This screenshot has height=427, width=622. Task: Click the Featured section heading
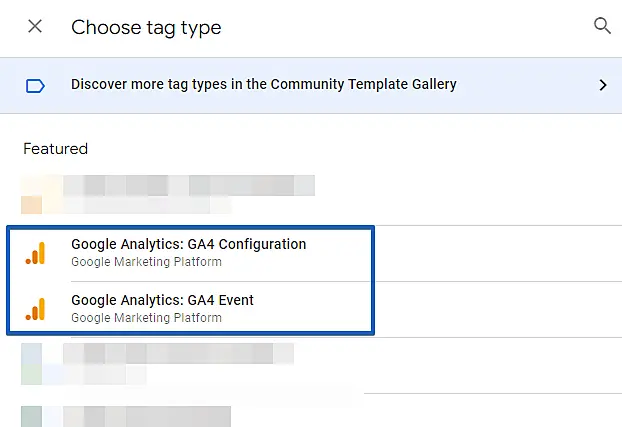pos(56,149)
